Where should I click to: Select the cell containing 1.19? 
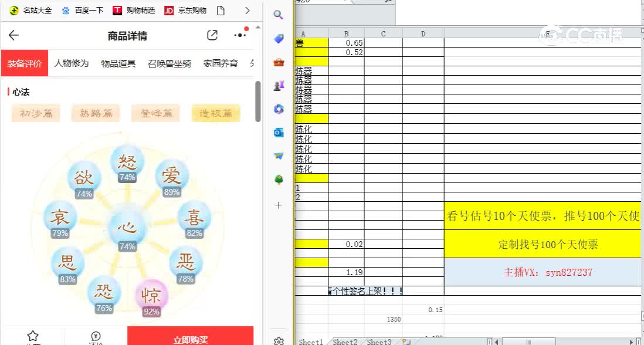(346, 272)
